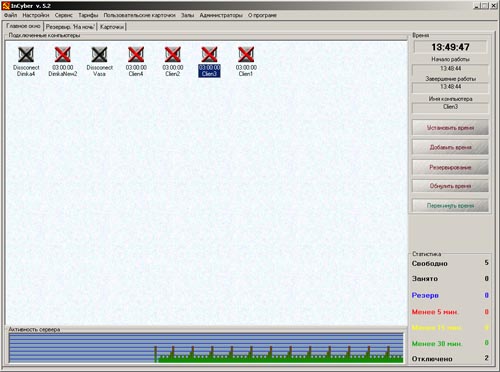
Task: Open the Файл menu
Action: 10,15
